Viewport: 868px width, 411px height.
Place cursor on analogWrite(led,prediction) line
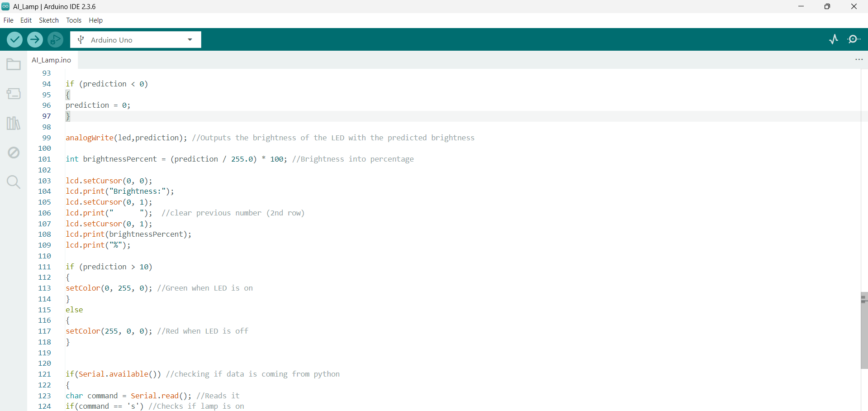pos(270,138)
